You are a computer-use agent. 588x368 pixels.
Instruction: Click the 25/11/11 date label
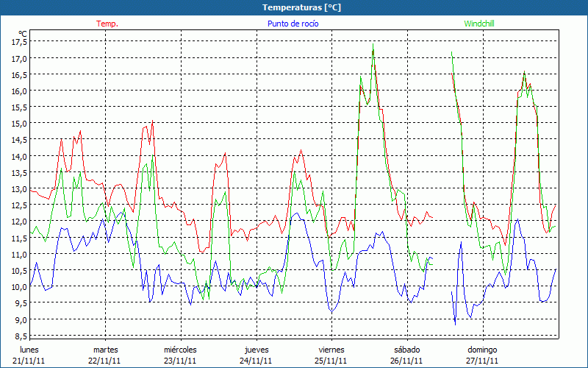(331, 361)
